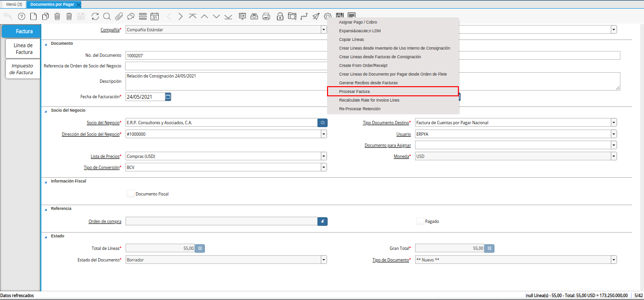Click the Socio del Negocio field label link
The height and width of the screenshot is (300, 644).
(x=103, y=123)
